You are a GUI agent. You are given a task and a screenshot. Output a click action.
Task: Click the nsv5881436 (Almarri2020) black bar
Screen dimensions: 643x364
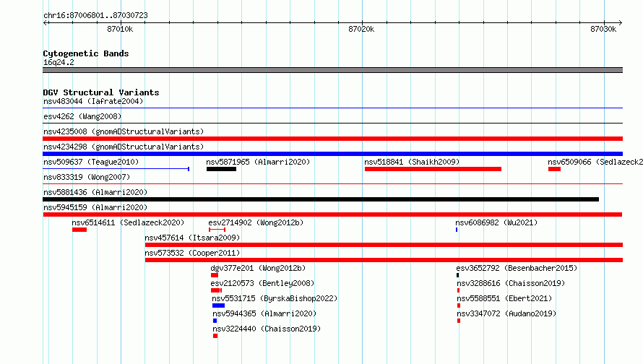click(321, 199)
